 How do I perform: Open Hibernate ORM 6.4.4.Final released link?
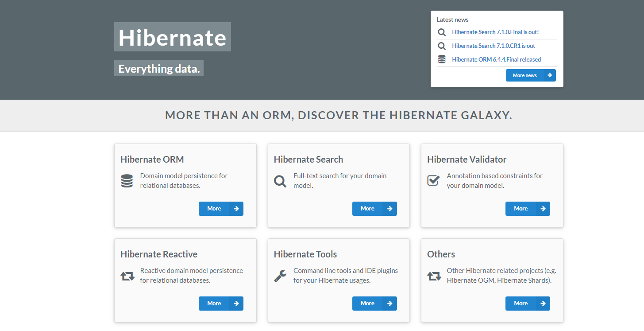click(x=496, y=59)
